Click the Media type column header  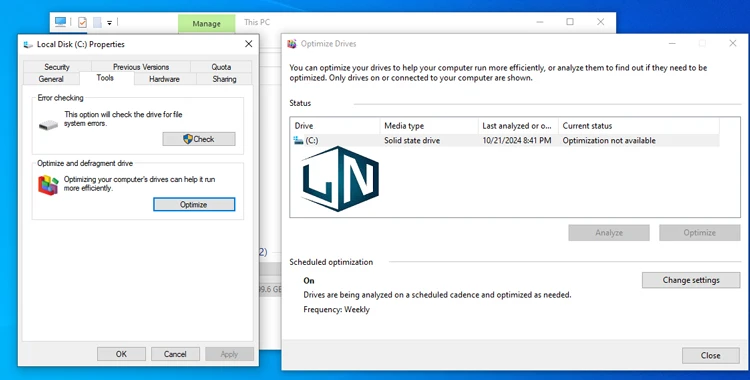point(429,126)
